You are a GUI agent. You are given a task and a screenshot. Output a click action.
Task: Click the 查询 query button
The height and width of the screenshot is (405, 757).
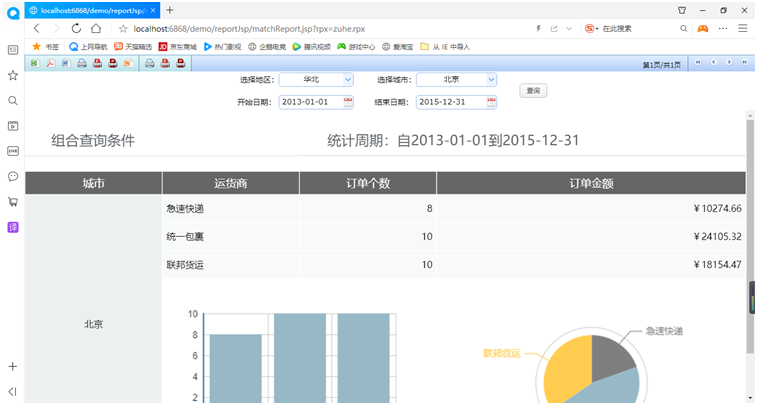point(533,91)
